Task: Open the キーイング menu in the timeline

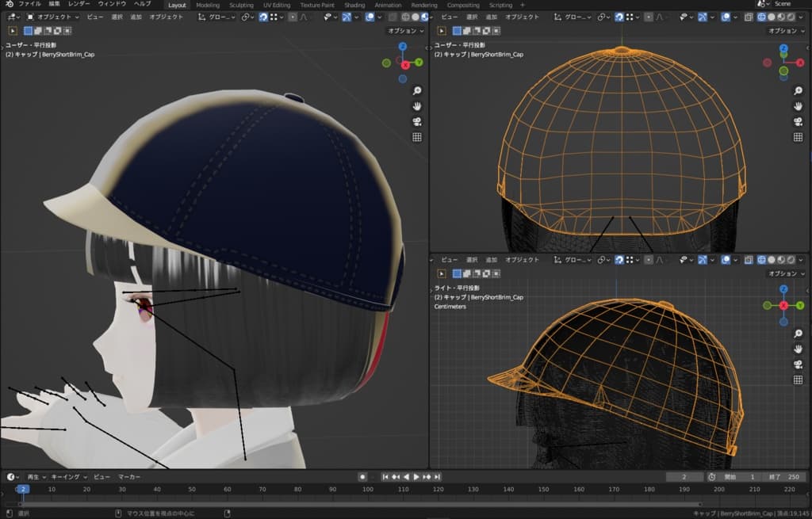Action: pyautogui.click(x=65, y=477)
